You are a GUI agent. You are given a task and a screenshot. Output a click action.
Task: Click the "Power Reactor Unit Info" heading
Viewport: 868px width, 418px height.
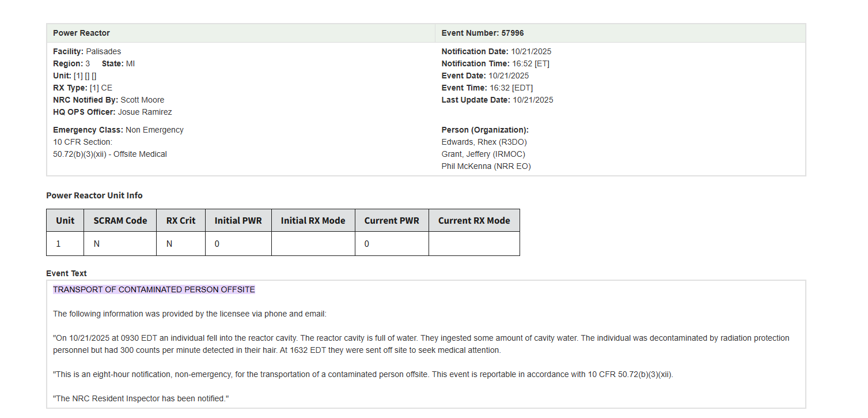94,195
